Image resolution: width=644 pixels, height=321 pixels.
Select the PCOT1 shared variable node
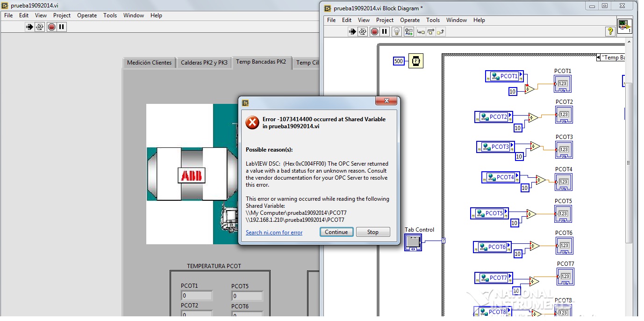pos(504,76)
